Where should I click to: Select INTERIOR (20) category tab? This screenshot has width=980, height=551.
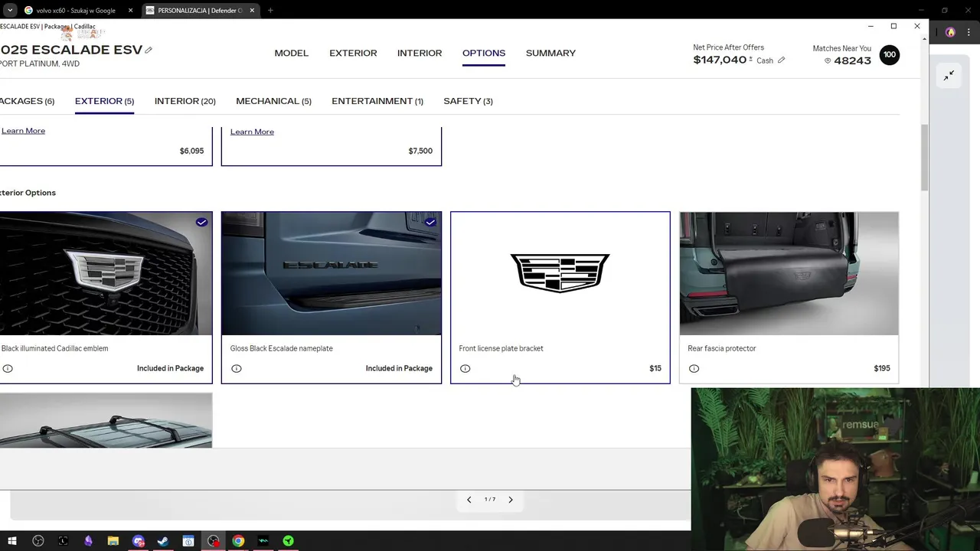[185, 101]
